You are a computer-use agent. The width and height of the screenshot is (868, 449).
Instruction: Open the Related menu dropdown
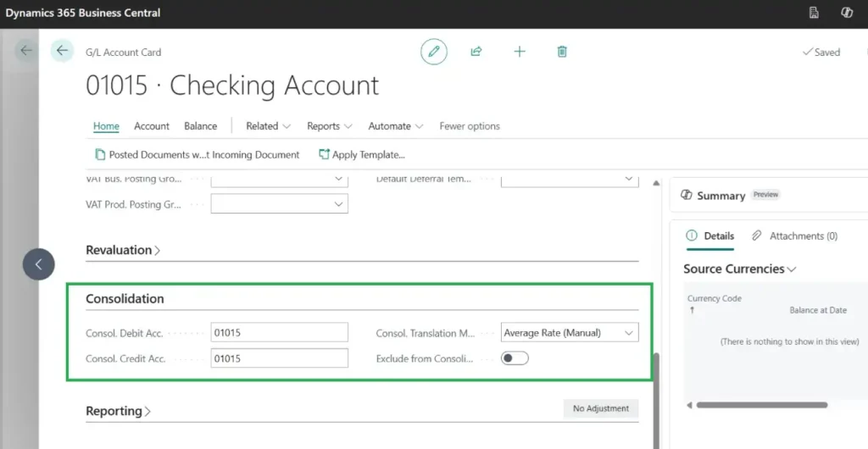[269, 126]
